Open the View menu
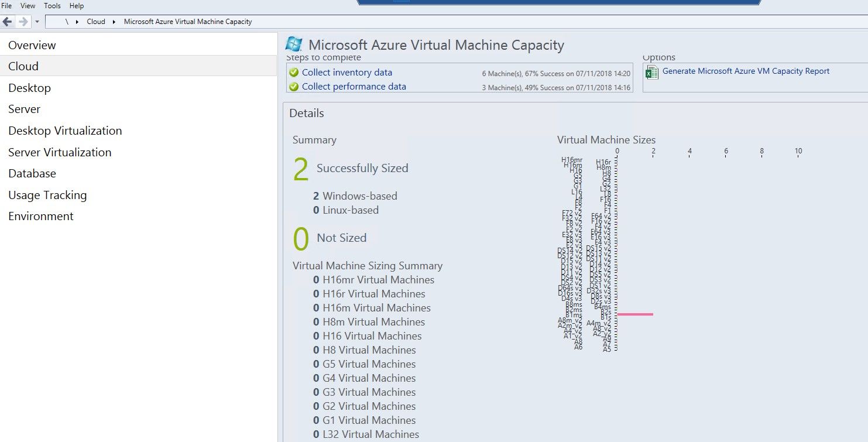868x442 pixels. (x=28, y=6)
